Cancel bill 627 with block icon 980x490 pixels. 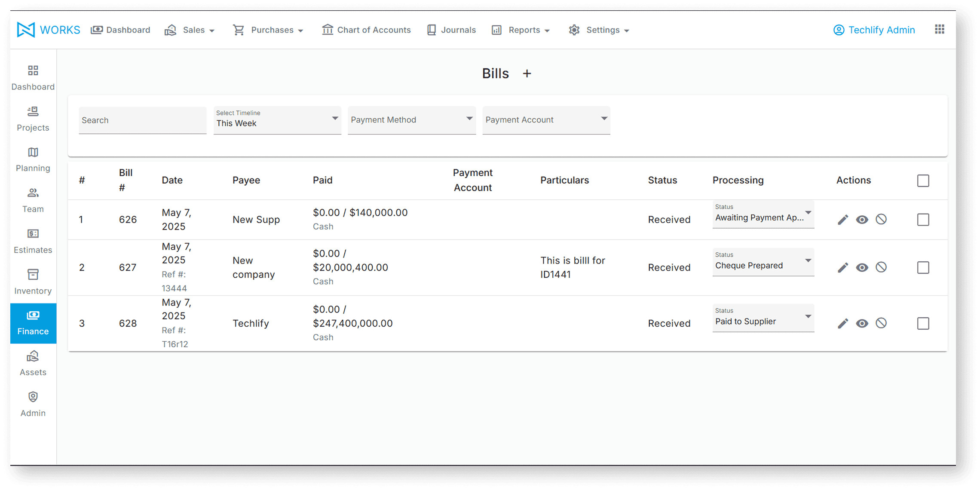point(881,267)
